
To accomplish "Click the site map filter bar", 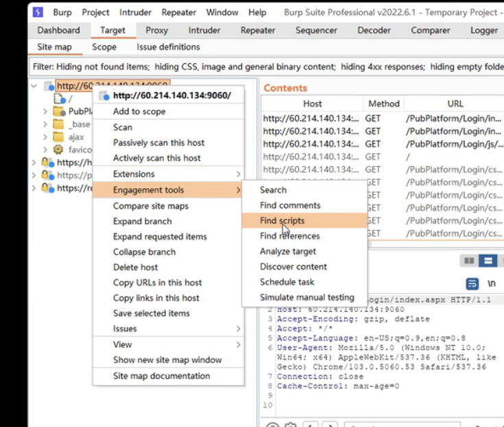I will pyautogui.click(x=267, y=67).
